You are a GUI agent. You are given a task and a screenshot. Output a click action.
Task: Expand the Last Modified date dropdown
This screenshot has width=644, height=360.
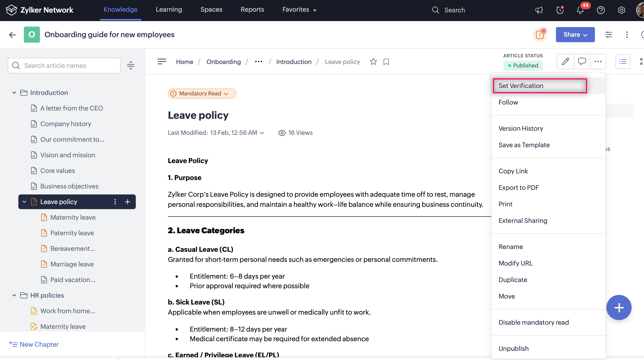coord(262,133)
